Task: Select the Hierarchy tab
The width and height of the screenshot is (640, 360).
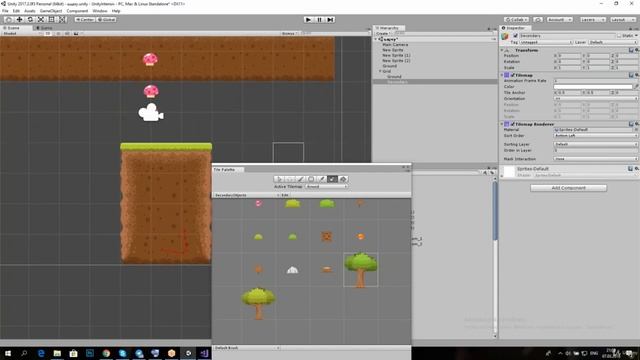Action: click(x=388, y=28)
